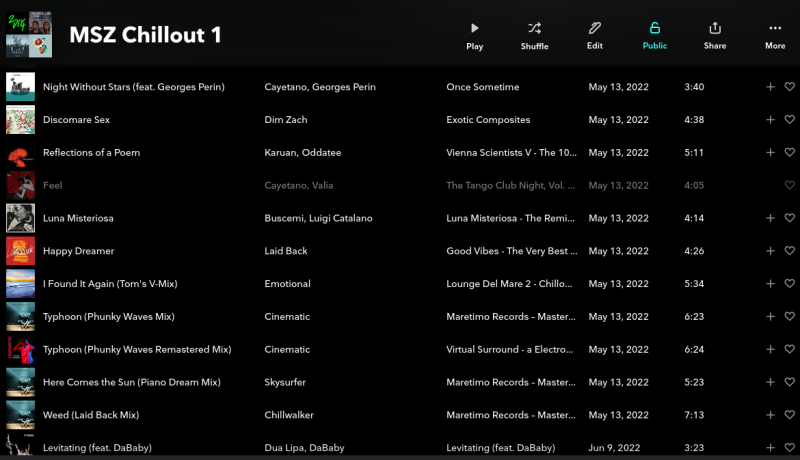Screen dimensions: 800x460
Task: Favorite Levitating (feat. DaBaby) track
Action: click(789, 447)
